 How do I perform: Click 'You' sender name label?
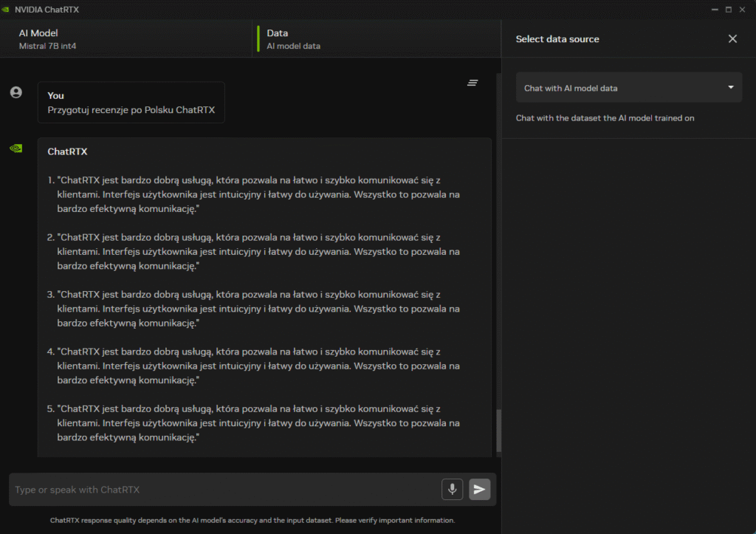56,95
